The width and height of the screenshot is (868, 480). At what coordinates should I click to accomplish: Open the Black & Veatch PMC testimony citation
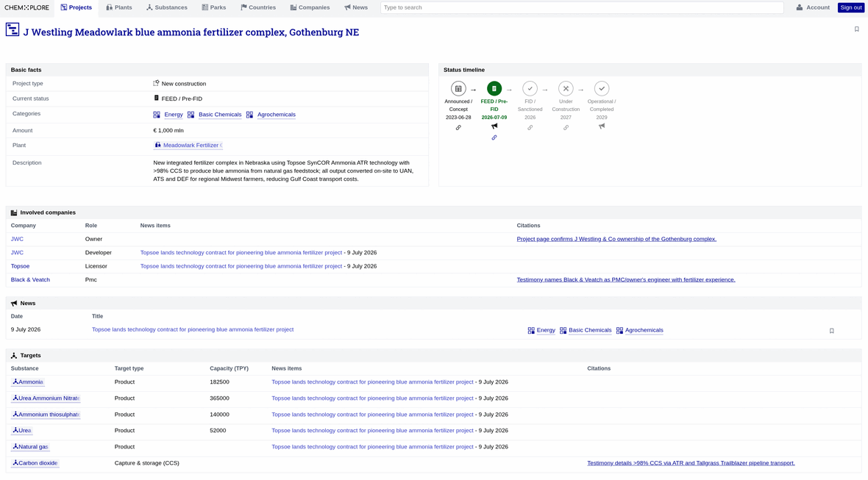pyautogui.click(x=626, y=280)
